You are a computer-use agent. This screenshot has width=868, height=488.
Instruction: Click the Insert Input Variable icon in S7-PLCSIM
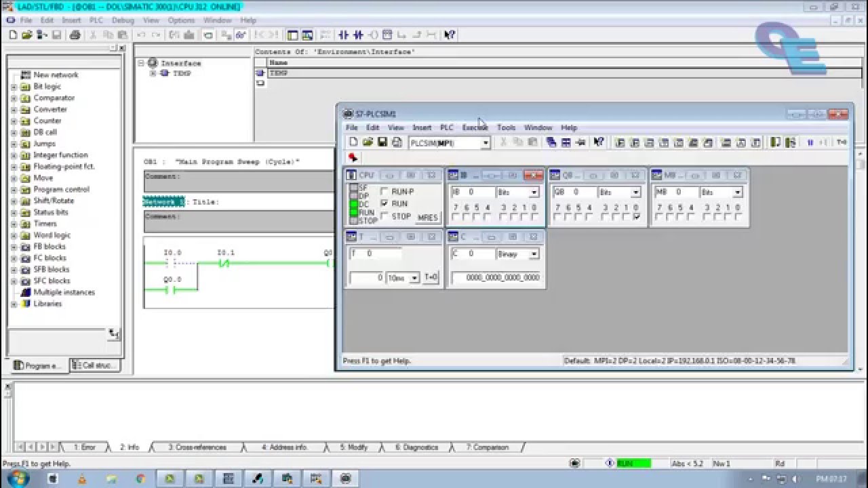pyautogui.click(x=620, y=142)
